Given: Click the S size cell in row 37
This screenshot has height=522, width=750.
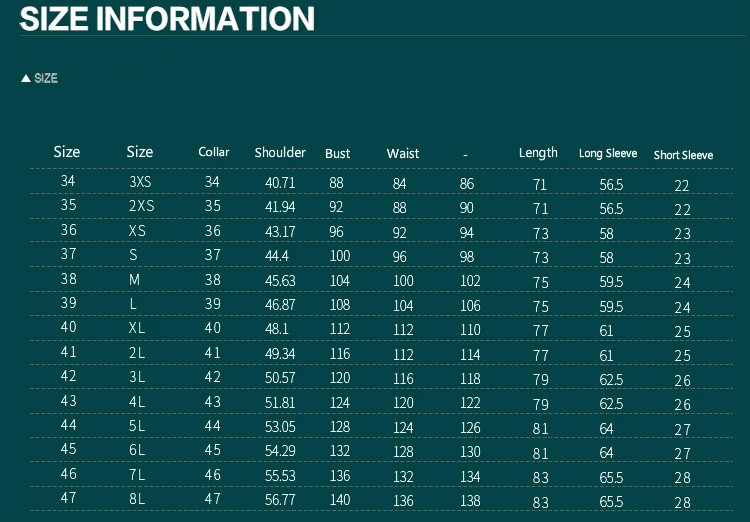Looking at the screenshot, I should [x=133, y=255].
